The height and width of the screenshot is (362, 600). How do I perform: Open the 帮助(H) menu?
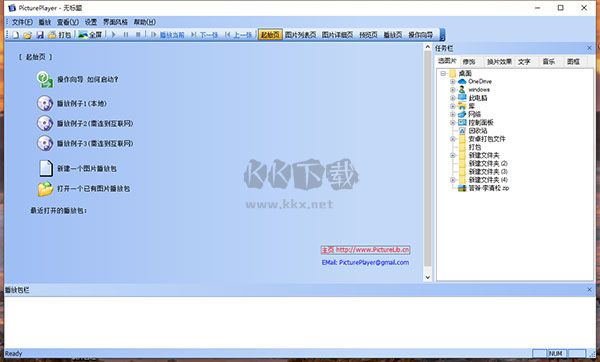(x=145, y=22)
